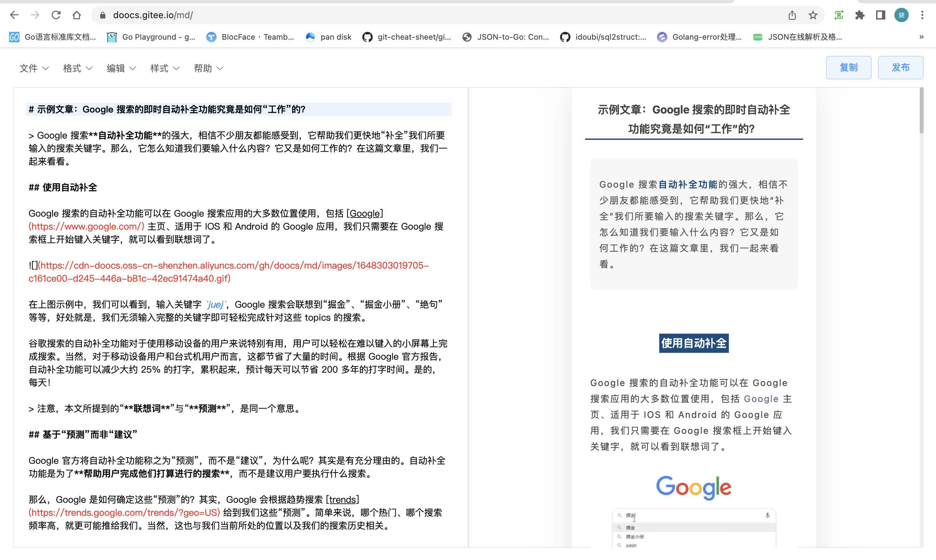Click the 复制 button
Image resolution: width=936 pixels, height=560 pixels.
pyautogui.click(x=849, y=68)
